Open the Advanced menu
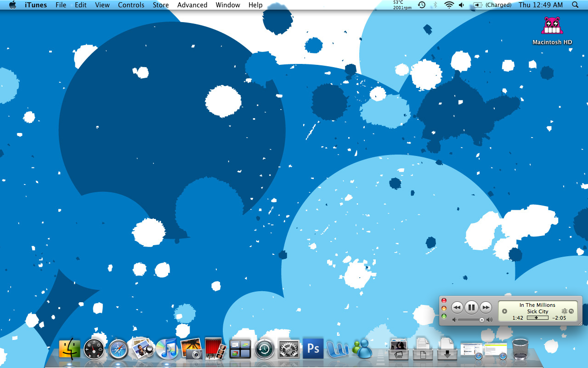 192,5
